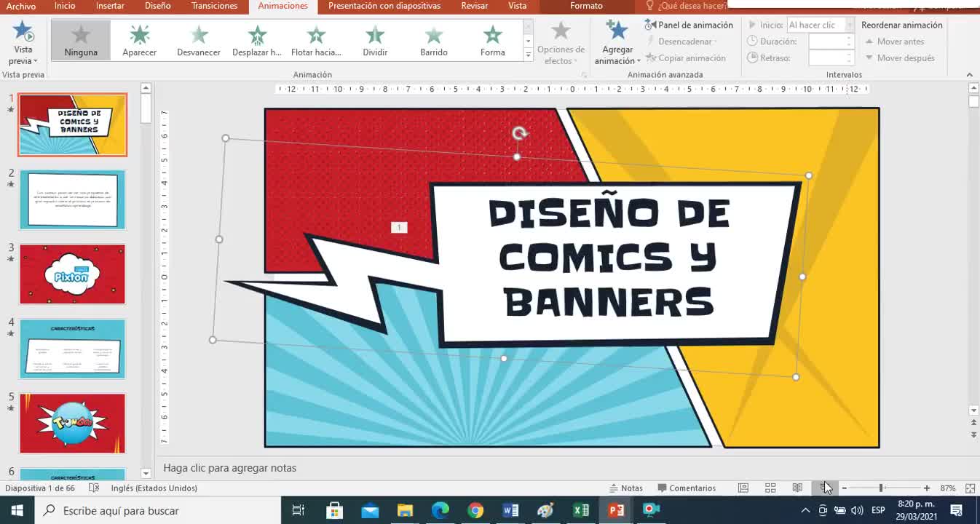Screen dimensions: 980x524
Task: Select slide 3 with the Pixton thumbnail
Action: tap(72, 274)
